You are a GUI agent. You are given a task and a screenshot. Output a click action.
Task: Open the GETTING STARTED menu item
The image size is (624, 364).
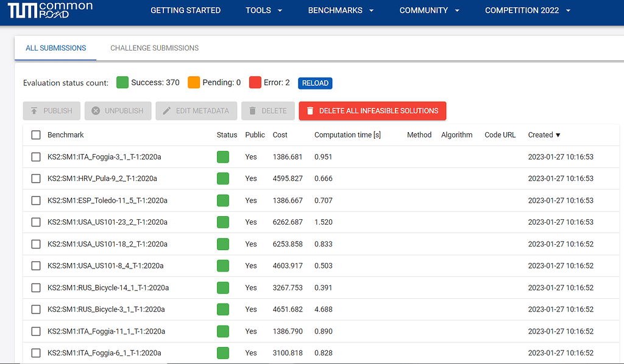(186, 10)
